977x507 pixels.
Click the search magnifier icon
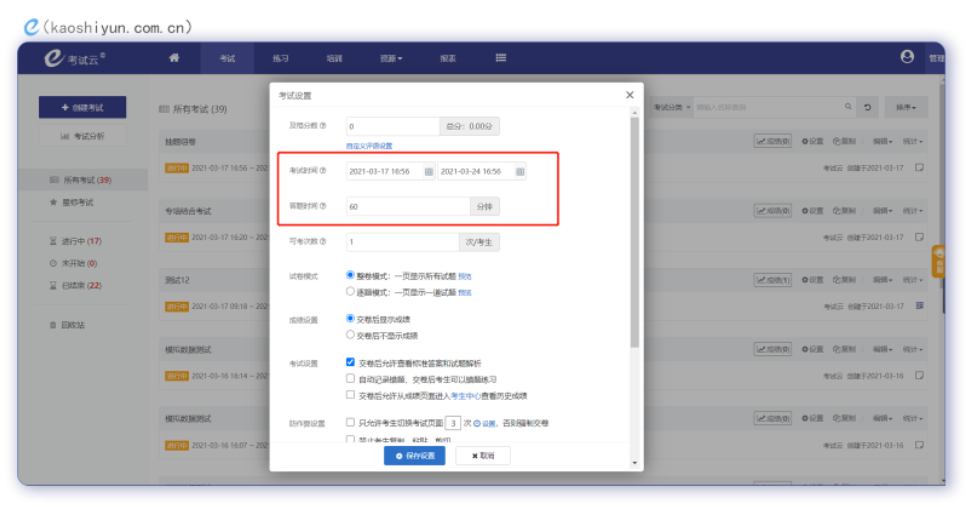[848, 107]
